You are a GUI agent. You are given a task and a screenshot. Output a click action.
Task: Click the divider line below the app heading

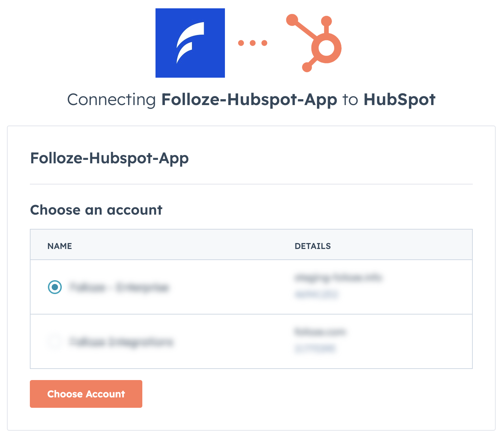(x=251, y=184)
